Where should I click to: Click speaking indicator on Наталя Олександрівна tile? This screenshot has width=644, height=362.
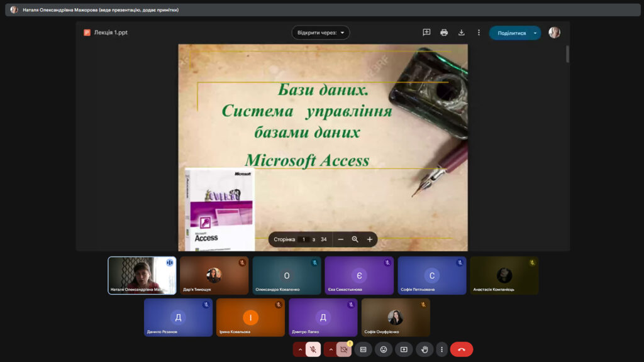click(x=170, y=263)
